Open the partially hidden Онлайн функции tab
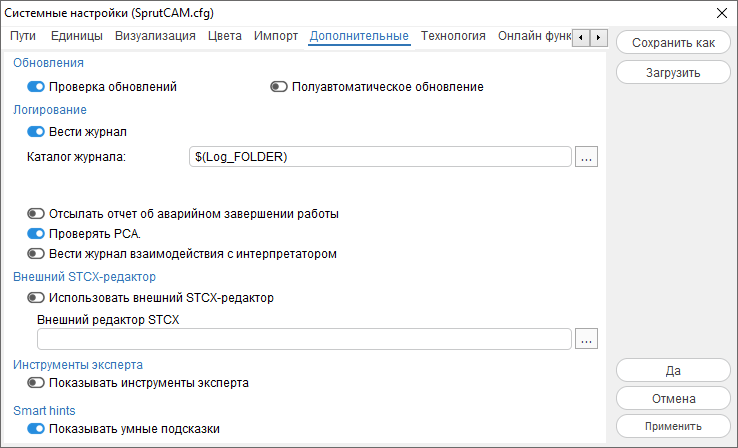Viewport: 738px width, 448px height. point(534,36)
